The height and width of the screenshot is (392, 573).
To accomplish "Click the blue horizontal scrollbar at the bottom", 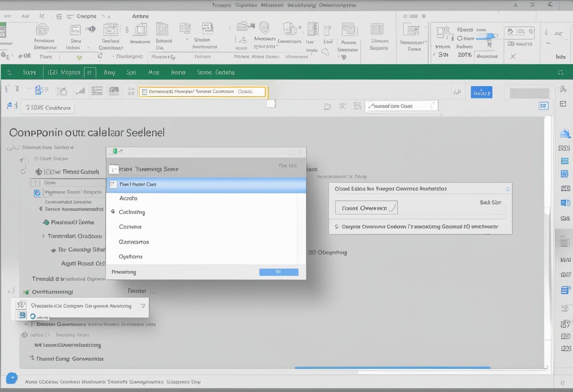I will (392, 368).
